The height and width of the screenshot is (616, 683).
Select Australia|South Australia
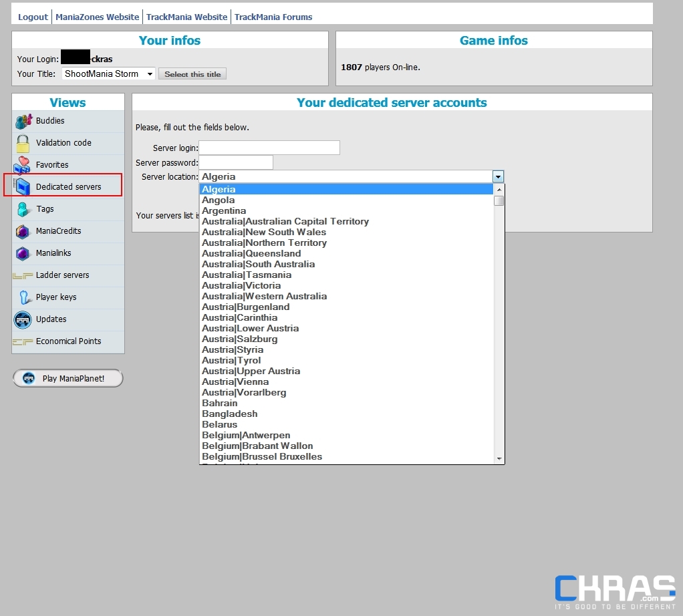pyautogui.click(x=346, y=265)
